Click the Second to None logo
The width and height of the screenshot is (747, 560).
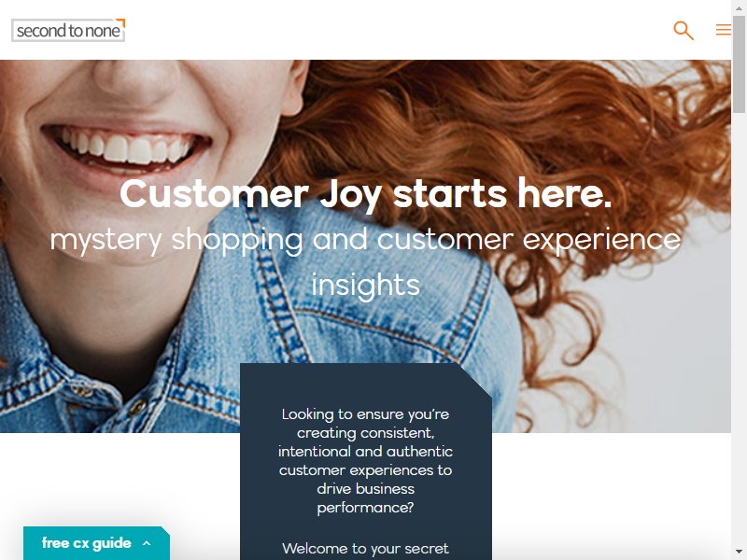point(68,31)
